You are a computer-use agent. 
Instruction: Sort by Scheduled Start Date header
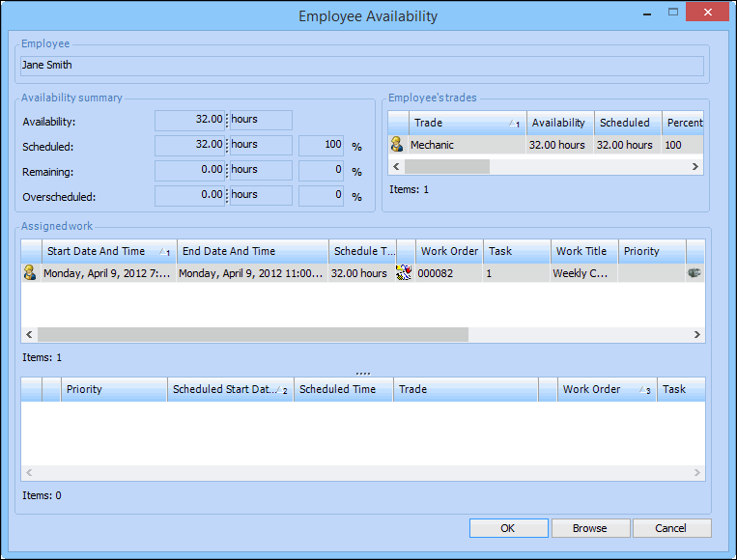(x=231, y=389)
